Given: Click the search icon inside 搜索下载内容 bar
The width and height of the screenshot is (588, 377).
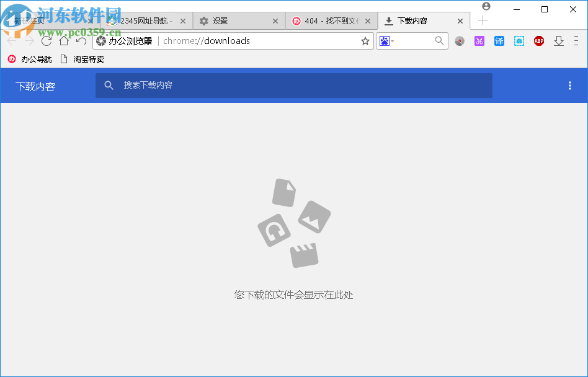Looking at the screenshot, I should (109, 86).
